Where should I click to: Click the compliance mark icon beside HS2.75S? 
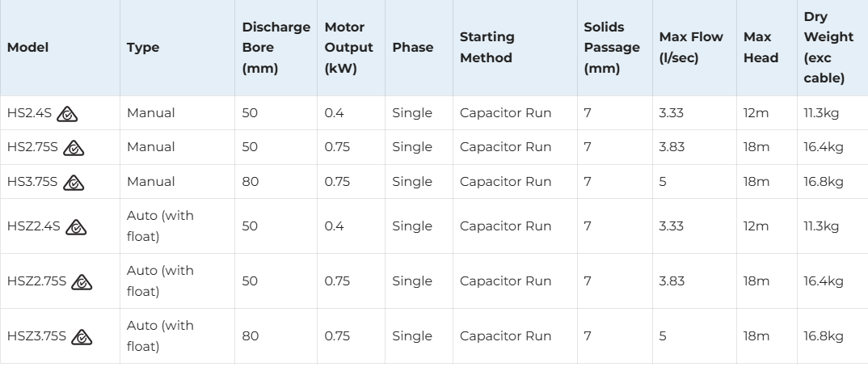(74, 148)
